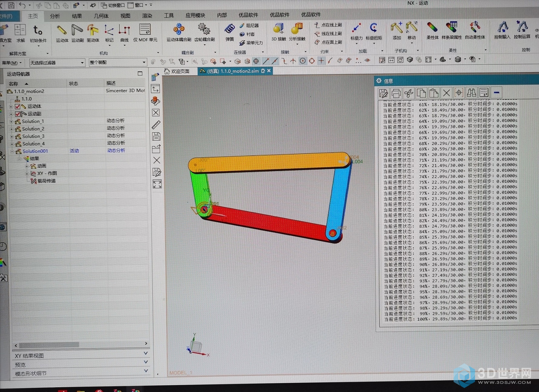Click the 求解 solve tool

click(20, 34)
